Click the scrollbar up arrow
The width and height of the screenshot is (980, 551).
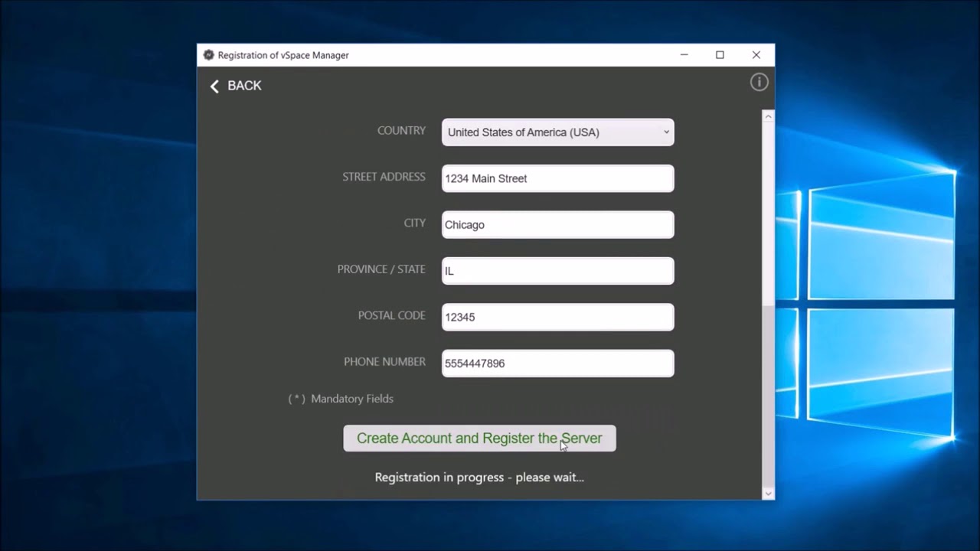point(768,116)
